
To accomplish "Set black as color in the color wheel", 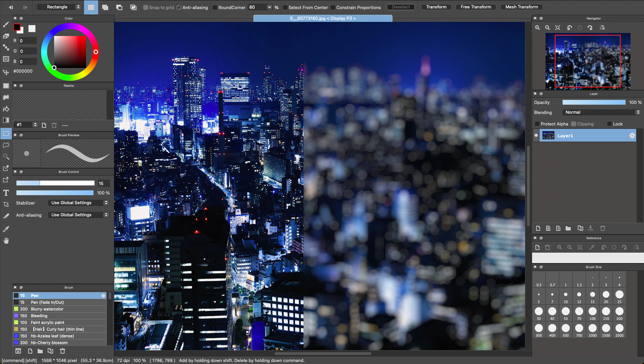I will [x=54, y=68].
